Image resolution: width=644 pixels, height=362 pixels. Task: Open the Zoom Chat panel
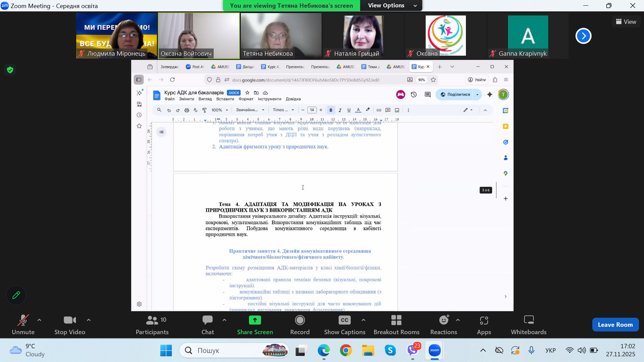tap(207, 324)
